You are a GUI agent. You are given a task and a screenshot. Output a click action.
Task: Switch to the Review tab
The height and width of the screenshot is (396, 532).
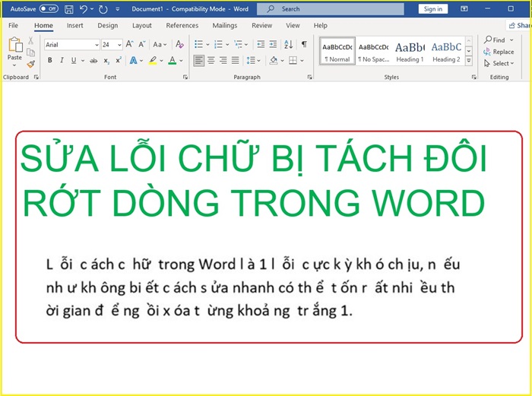261,25
